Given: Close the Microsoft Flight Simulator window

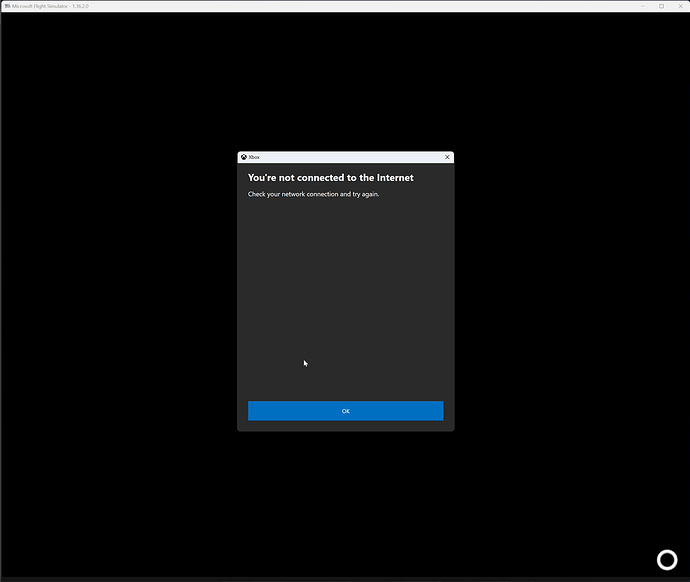Looking at the screenshot, I should (x=680, y=6).
